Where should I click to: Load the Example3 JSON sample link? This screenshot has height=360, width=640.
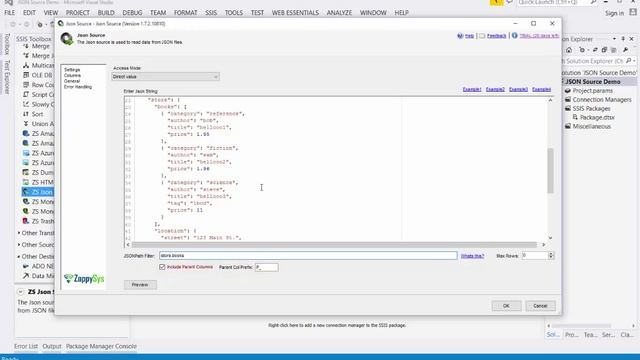(x=518, y=89)
